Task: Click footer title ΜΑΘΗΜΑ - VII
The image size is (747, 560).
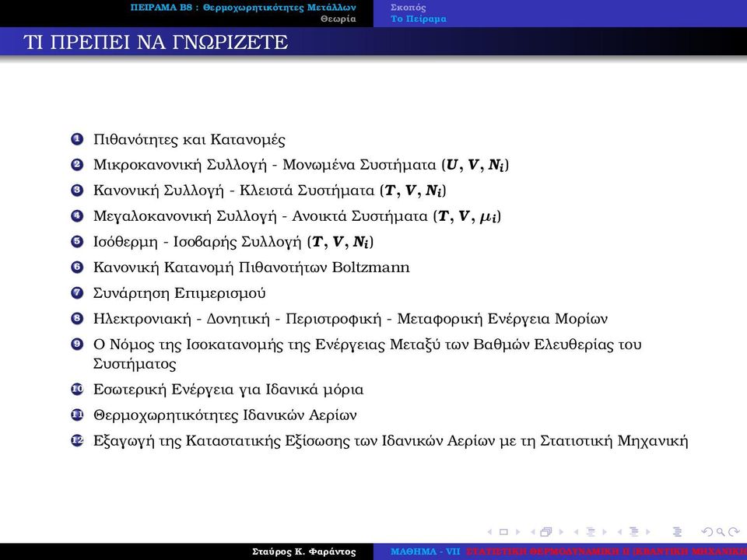Action: [x=425, y=551]
